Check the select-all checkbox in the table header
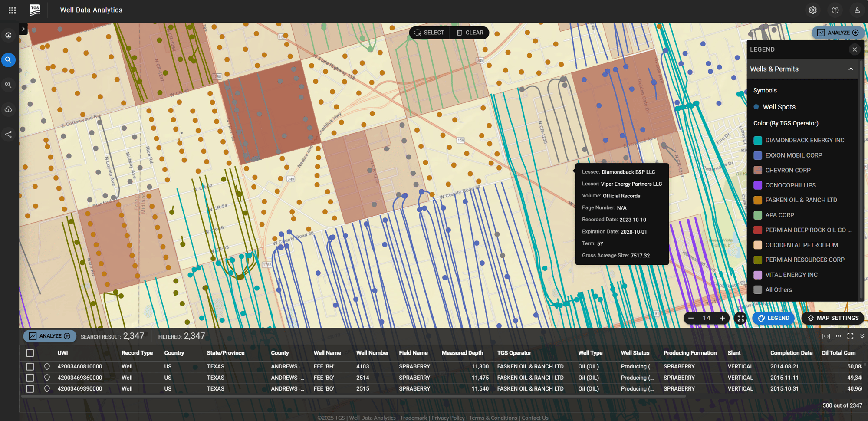Image resolution: width=868 pixels, height=421 pixels. pos(30,353)
